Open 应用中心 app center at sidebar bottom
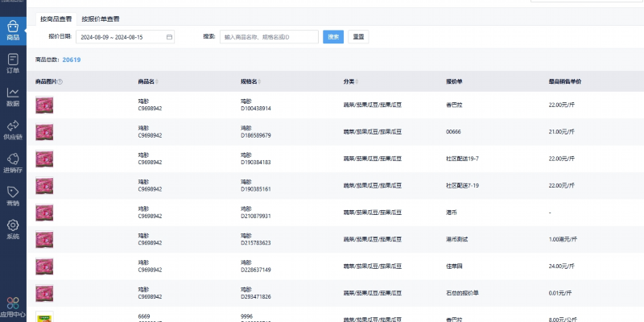The height and width of the screenshot is (322, 644). [13, 306]
